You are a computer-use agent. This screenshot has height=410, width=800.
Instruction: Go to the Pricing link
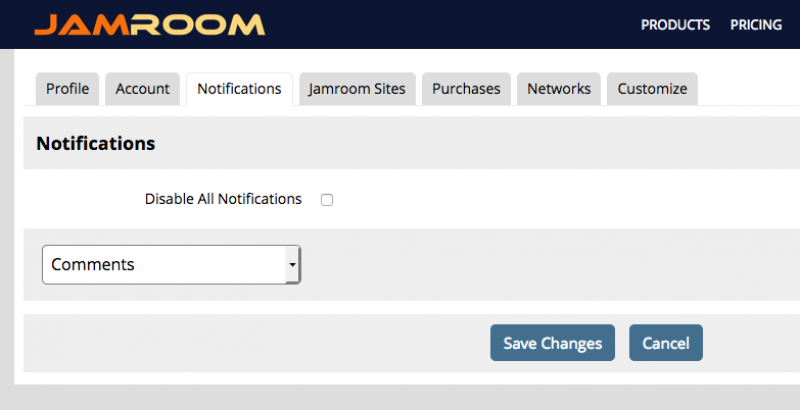pos(756,25)
